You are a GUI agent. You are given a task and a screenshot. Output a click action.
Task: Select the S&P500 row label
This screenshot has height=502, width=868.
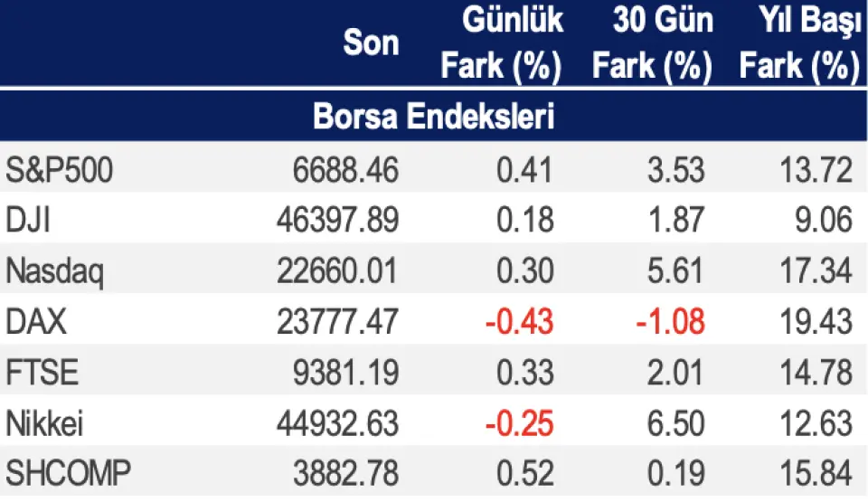coord(60,170)
